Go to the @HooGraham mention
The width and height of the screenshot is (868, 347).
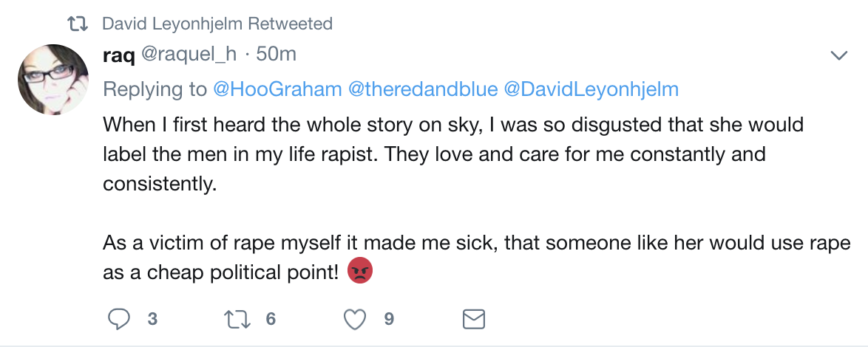[x=277, y=89]
